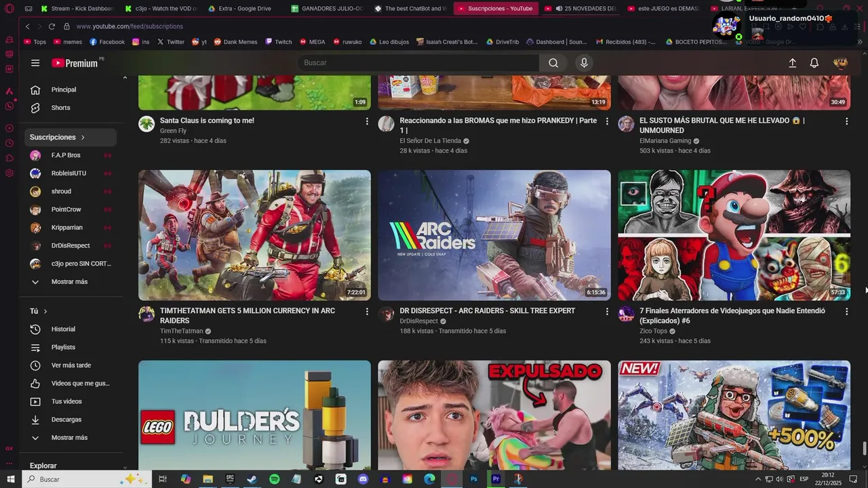The width and height of the screenshot is (868, 488).
Task: Open Spotify from taskbar
Action: 274,479
